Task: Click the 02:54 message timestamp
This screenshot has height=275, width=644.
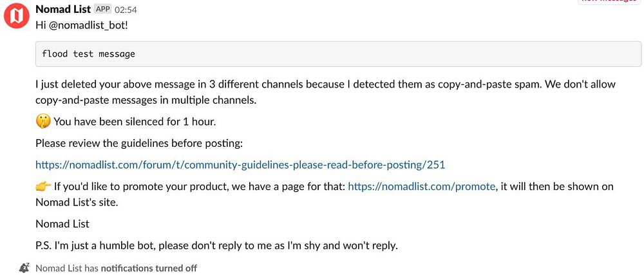Action: 126,10
